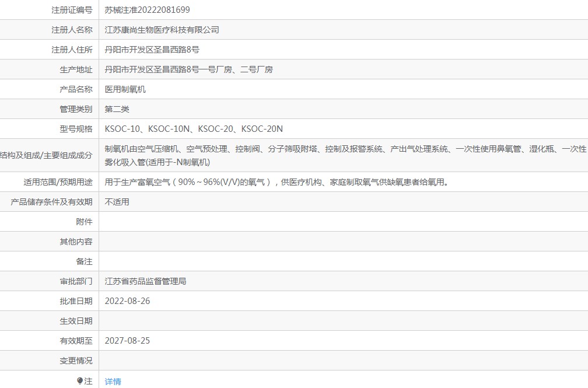Click company name 江苏康尚生物医疗科技有限公司

(162, 30)
